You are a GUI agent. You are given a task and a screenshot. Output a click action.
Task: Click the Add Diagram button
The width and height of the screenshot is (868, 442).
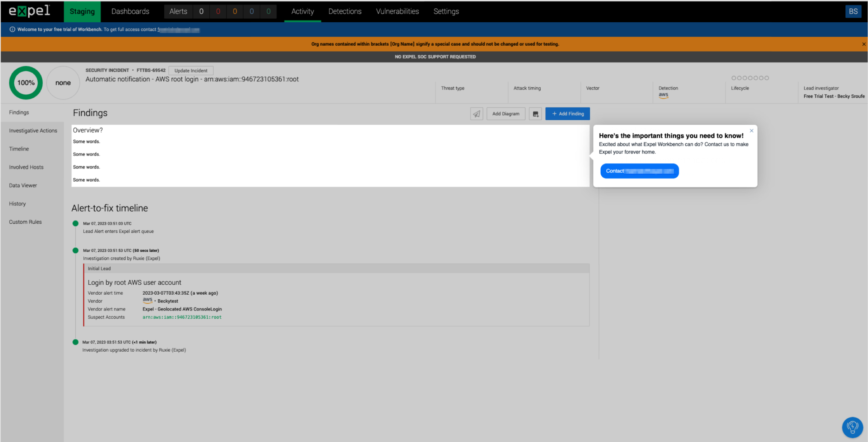coord(506,114)
